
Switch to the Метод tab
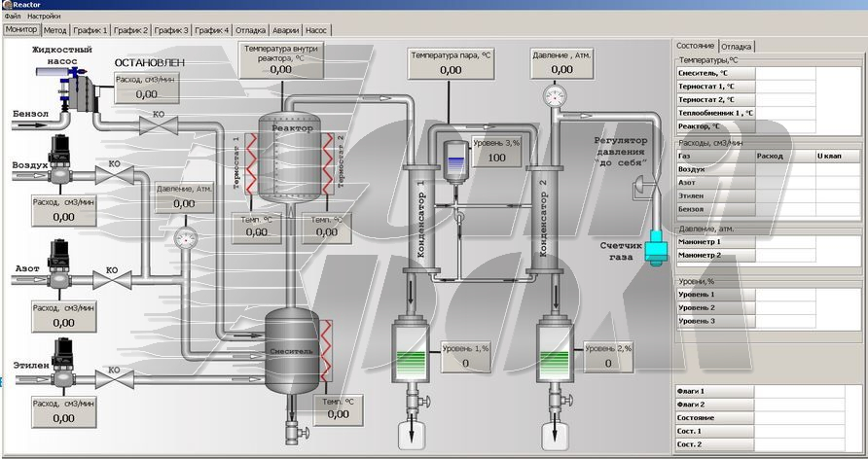(54, 30)
